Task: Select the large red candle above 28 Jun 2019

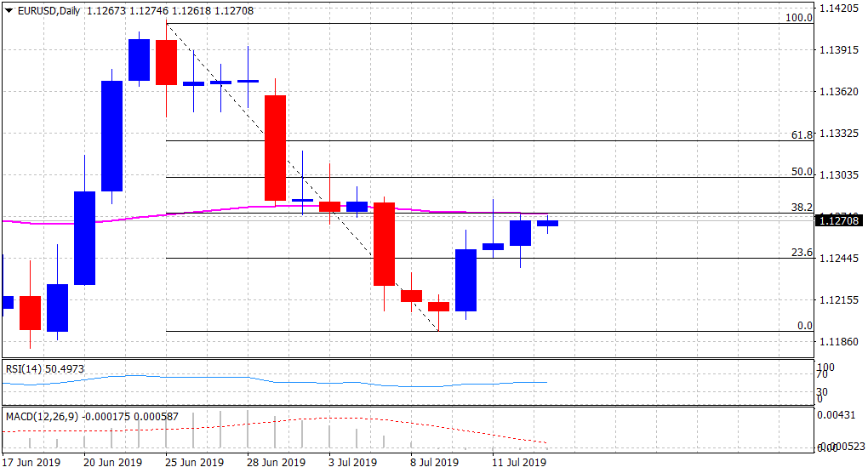Action: click(x=275, y=147)
